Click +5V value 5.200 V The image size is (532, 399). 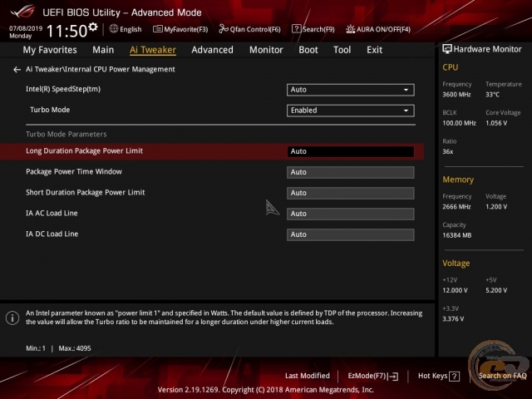496,290
